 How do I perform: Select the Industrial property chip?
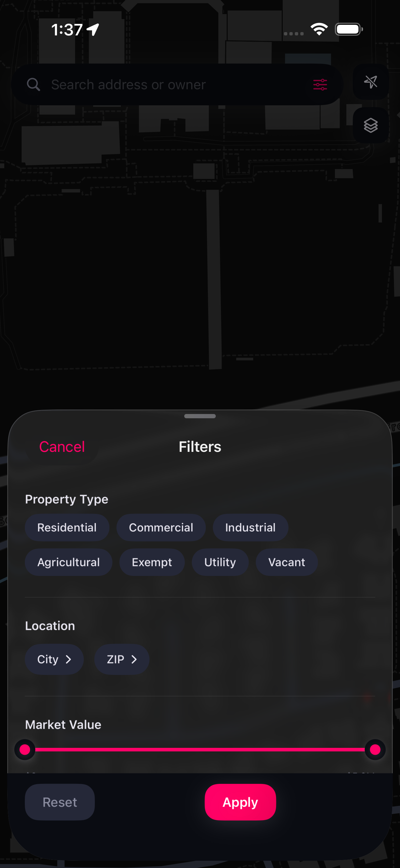pos(250,527)
